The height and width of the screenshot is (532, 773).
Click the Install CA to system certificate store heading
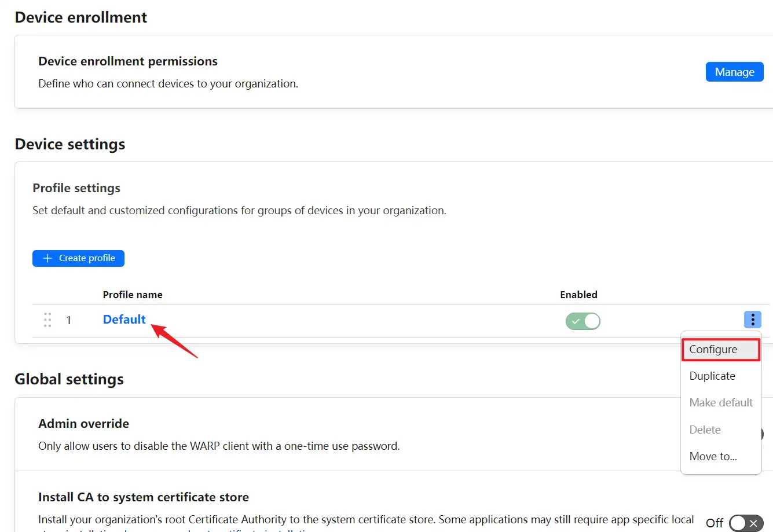pos(144,497)
